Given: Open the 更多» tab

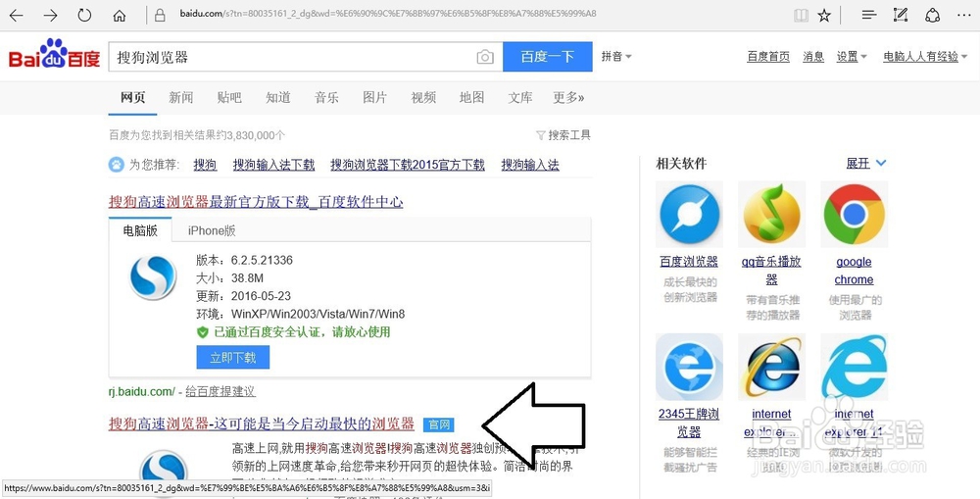Looking at the screenshot, I should point(568,97).
